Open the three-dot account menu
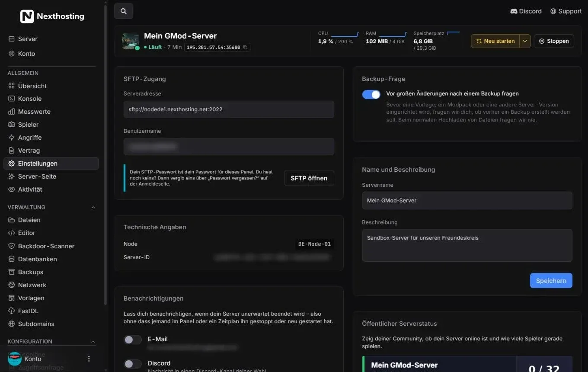This screenshot has width=588, height=372. [x=89, y=359]
